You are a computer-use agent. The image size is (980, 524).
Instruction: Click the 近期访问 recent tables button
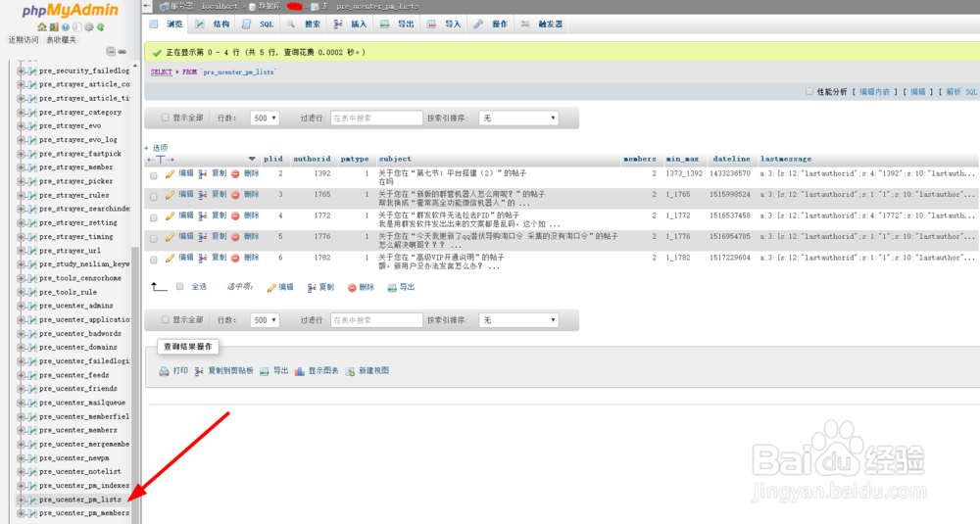pos(24,40)
